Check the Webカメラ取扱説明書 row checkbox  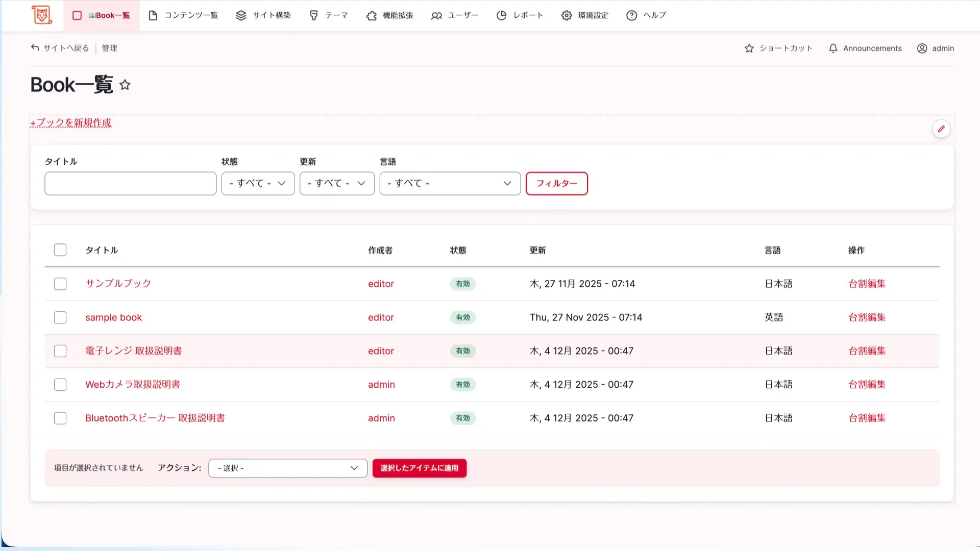click(60, 384)
